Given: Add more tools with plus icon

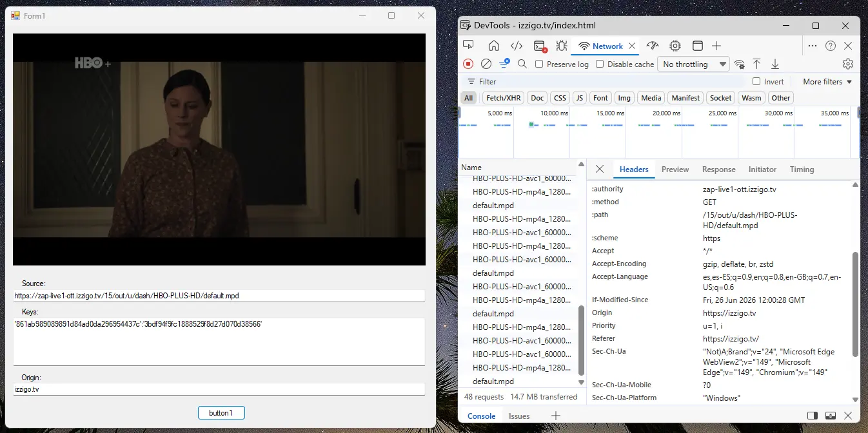Looking at the screenshot, I should pyautogui.click(x=716, y=45).
